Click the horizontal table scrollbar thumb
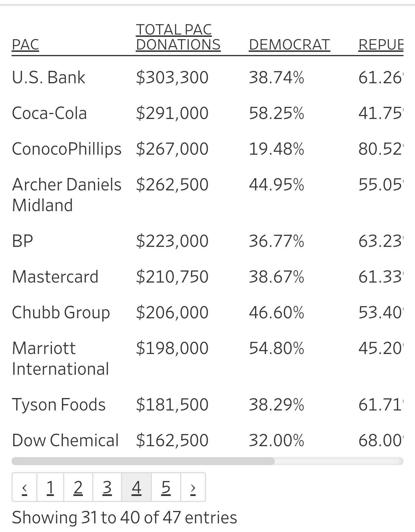Image resolution: width=415 pixels, height=532 pixels. coord(143,461)
